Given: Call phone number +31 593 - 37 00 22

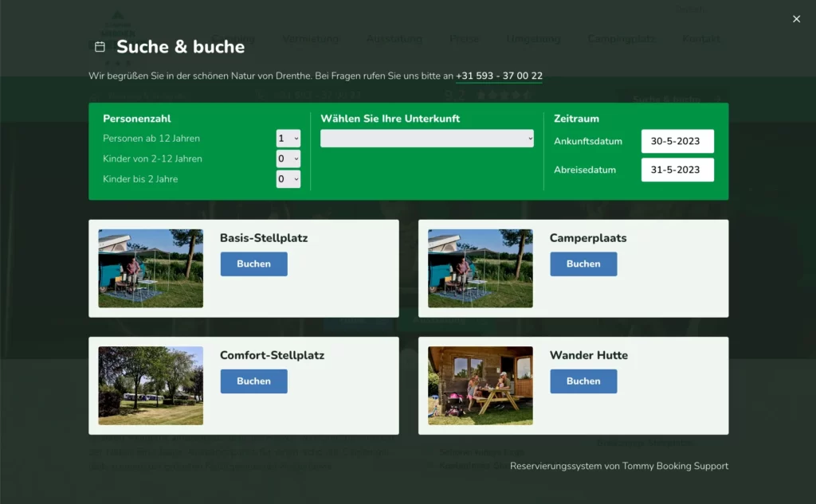Looking at the screenshot, I should click(499, 76).
